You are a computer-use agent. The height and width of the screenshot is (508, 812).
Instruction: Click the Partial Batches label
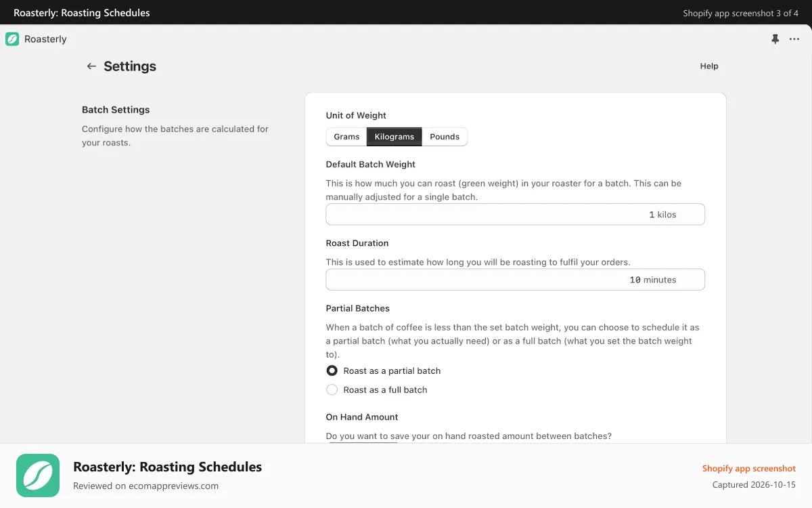(x=358, y=308)
